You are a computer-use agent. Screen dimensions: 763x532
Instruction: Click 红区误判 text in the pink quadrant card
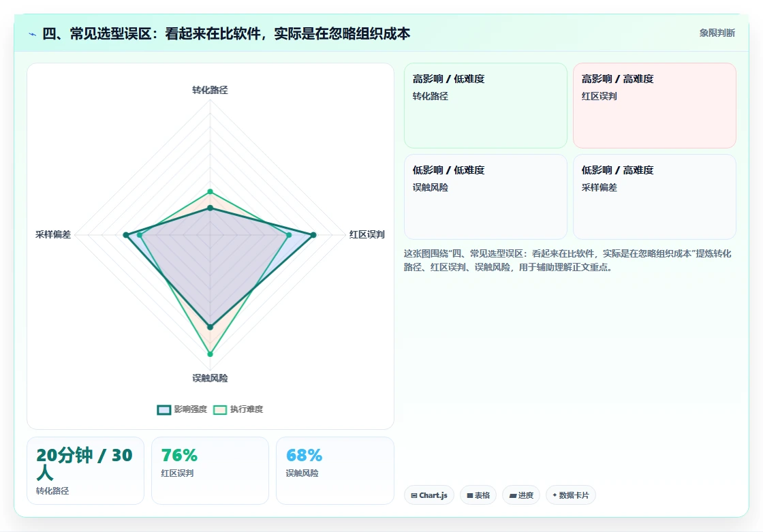click(x=599, y=96)
